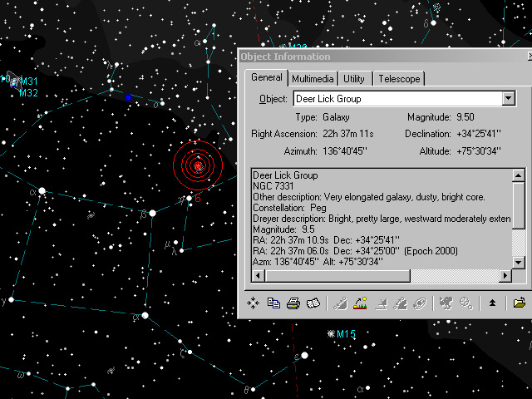Copy object information with the copy icon

(x=273, y=303)
